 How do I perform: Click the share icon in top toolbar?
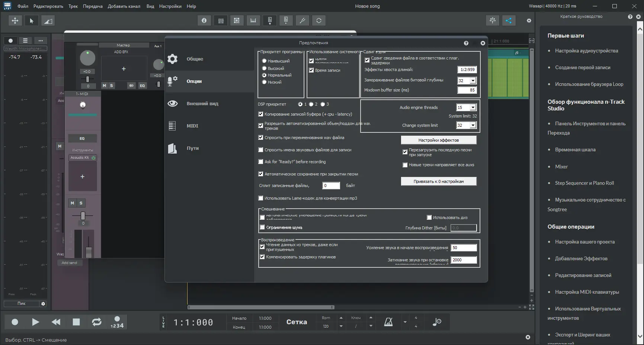click(x=509, y=20)
